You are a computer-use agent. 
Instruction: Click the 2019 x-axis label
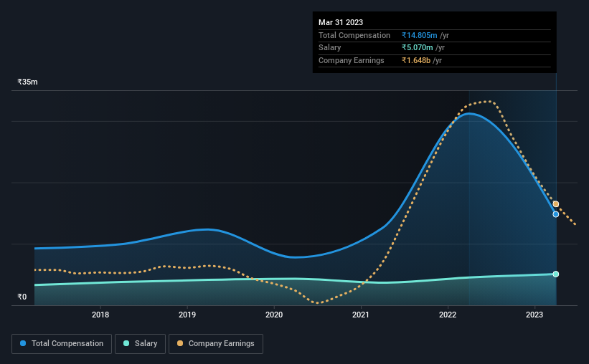187,315
